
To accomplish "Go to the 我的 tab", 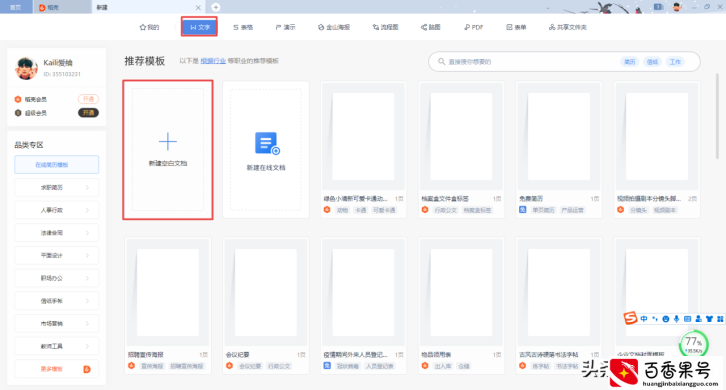I will point(149,27).
